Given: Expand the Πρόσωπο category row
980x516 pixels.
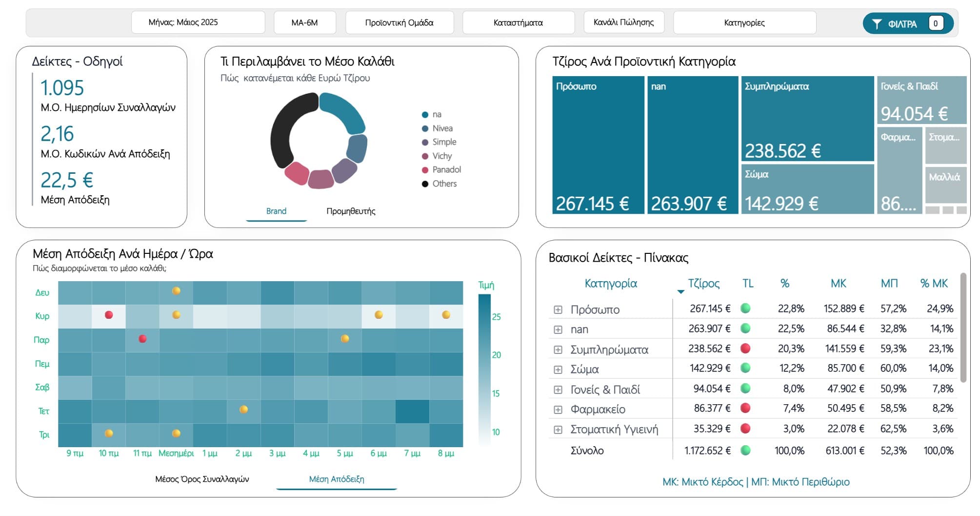Looking at the screenshot, I should [x=558, y=310].
